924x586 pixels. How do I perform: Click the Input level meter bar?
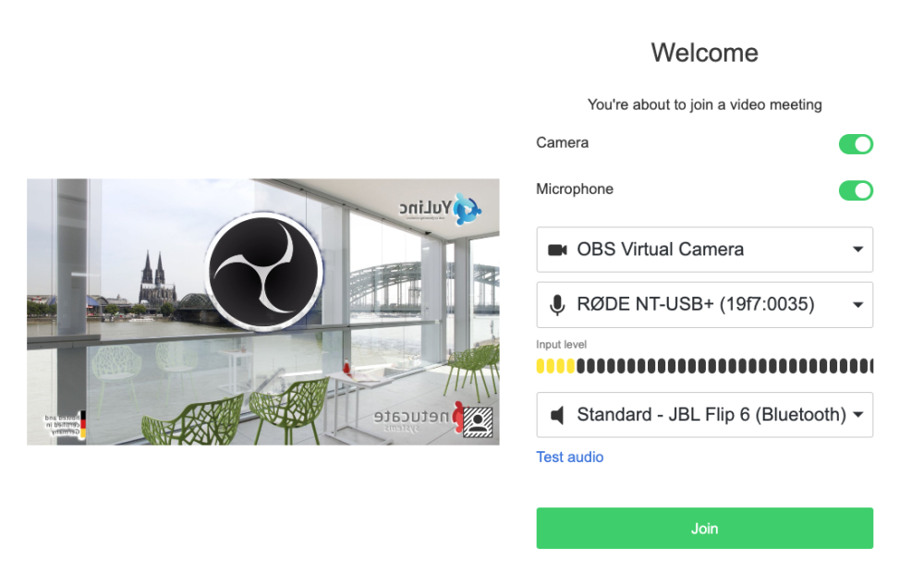[704, 366]
